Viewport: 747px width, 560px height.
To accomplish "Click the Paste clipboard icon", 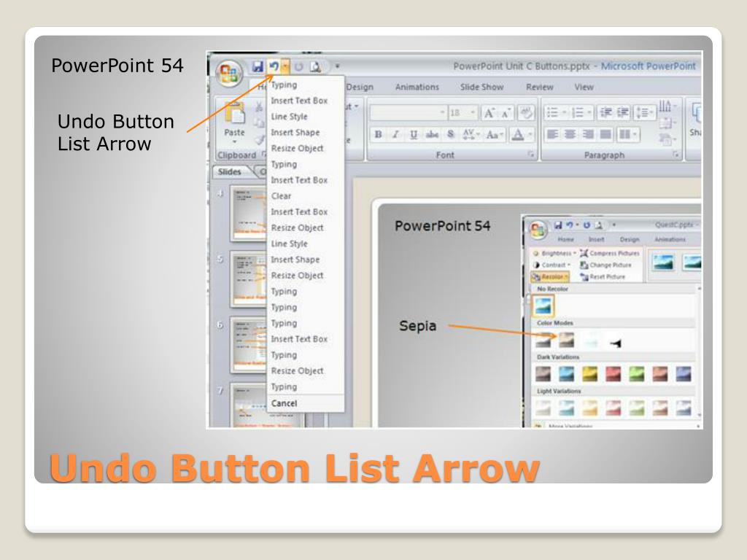I will click(234, 113).
